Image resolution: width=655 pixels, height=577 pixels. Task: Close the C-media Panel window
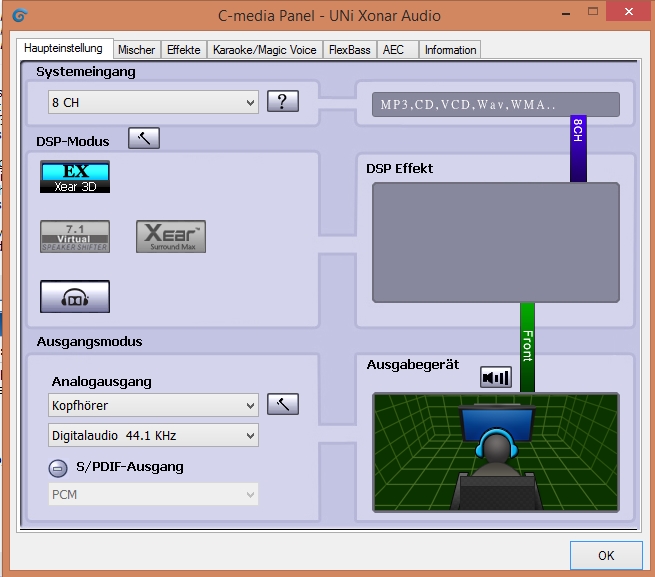tap(629, 12)
